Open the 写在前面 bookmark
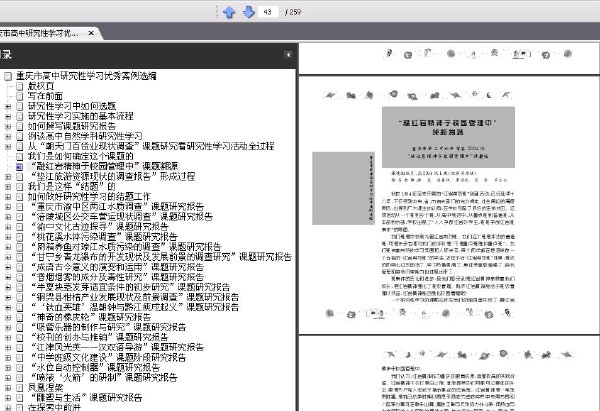600x411 pixels. (45, 96)
